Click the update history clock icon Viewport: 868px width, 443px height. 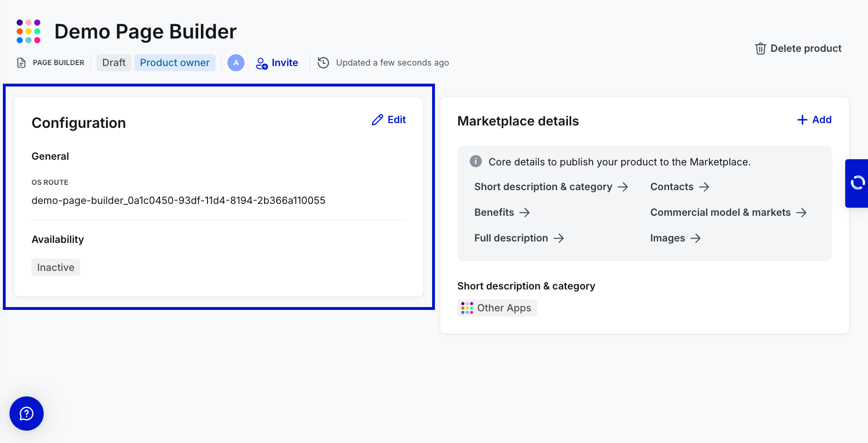323,63
